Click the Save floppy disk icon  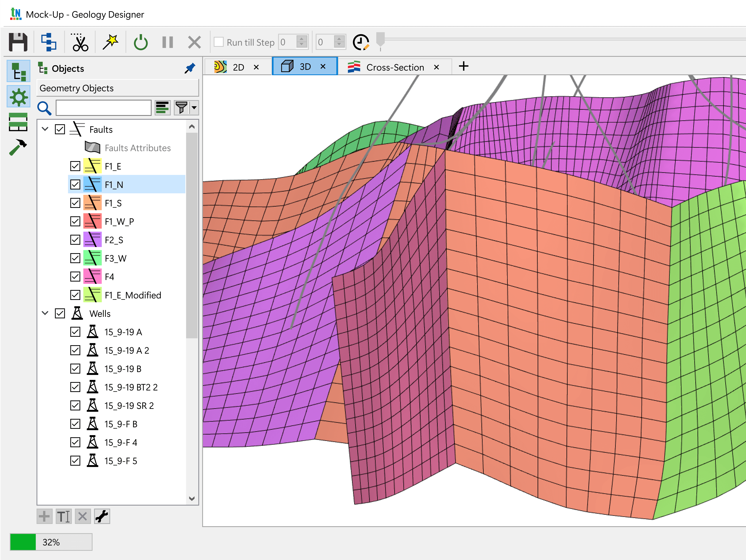coord(18,42)
